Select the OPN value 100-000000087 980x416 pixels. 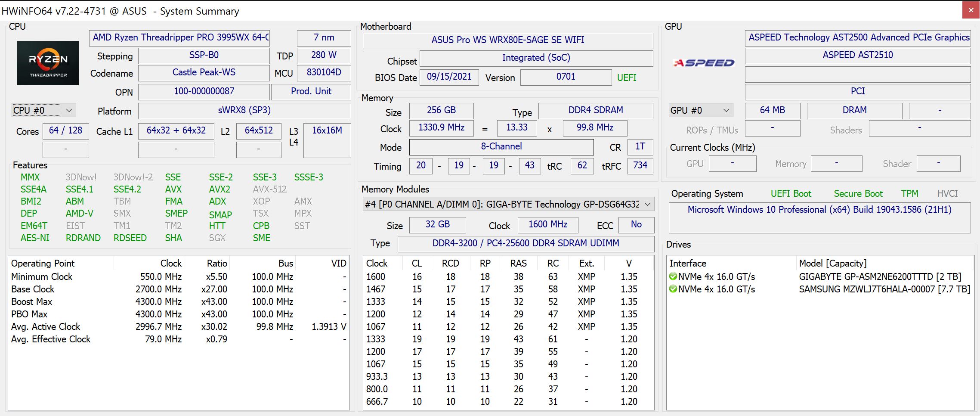pos(204,91)
